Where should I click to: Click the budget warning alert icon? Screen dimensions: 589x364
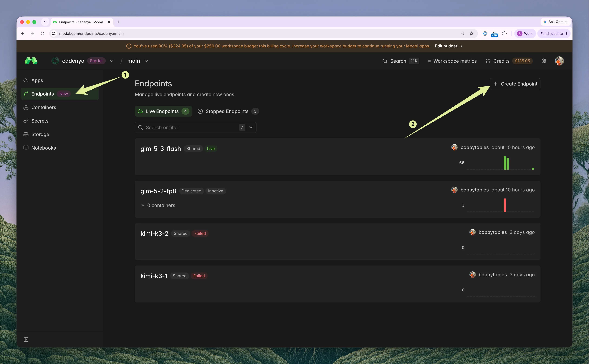tap(129, 46)
